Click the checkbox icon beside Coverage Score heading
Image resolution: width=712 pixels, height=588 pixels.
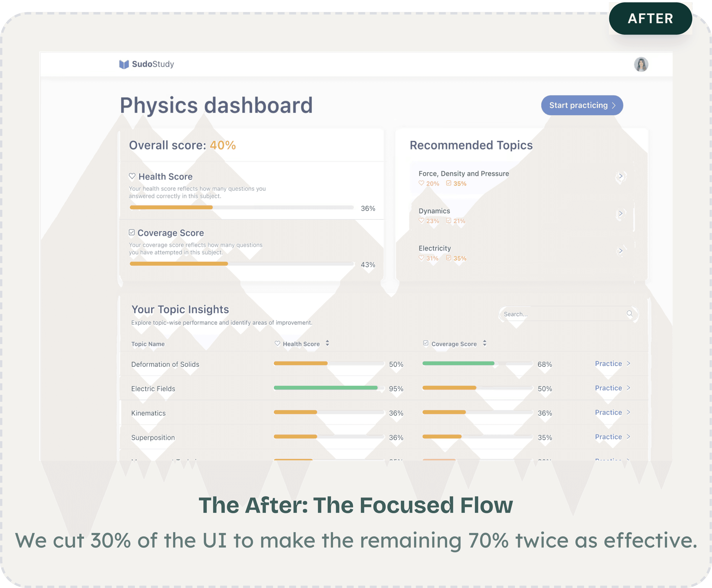[132, 232]
